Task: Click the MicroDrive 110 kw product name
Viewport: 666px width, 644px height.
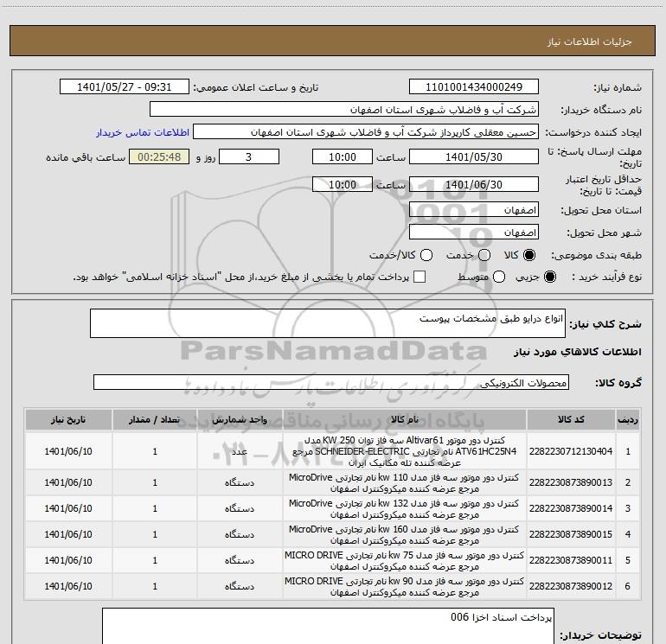Action: (404, 483)
